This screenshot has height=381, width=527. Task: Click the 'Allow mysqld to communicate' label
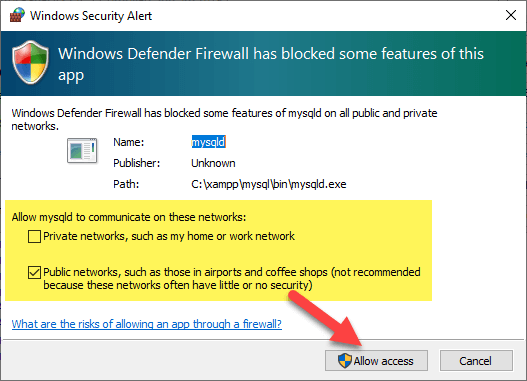click(x=129, y=217)
